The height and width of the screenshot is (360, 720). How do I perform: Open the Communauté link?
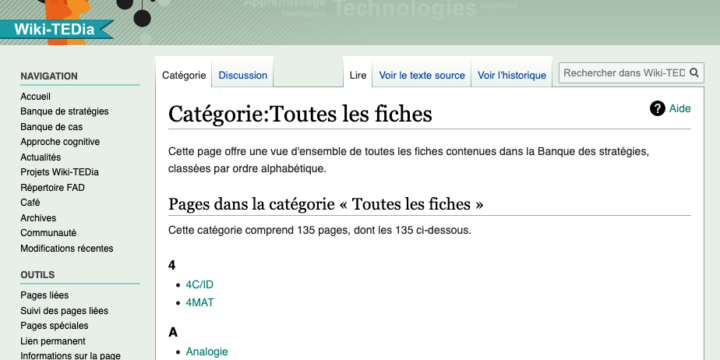point(48,233)
